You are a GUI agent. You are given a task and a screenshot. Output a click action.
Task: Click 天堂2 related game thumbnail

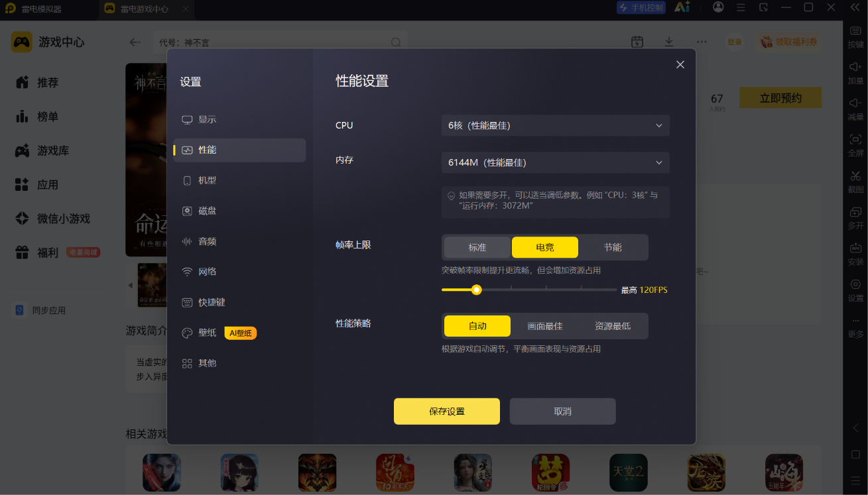(x=629, y=472)
